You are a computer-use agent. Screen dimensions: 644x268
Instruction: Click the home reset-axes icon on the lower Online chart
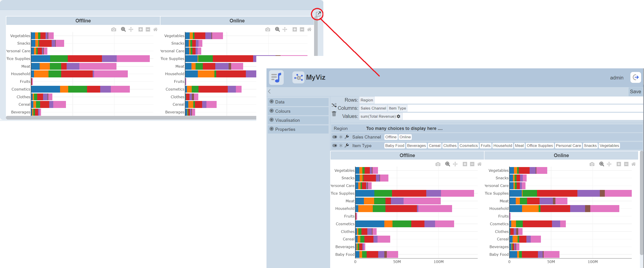[x=633, y=164]
